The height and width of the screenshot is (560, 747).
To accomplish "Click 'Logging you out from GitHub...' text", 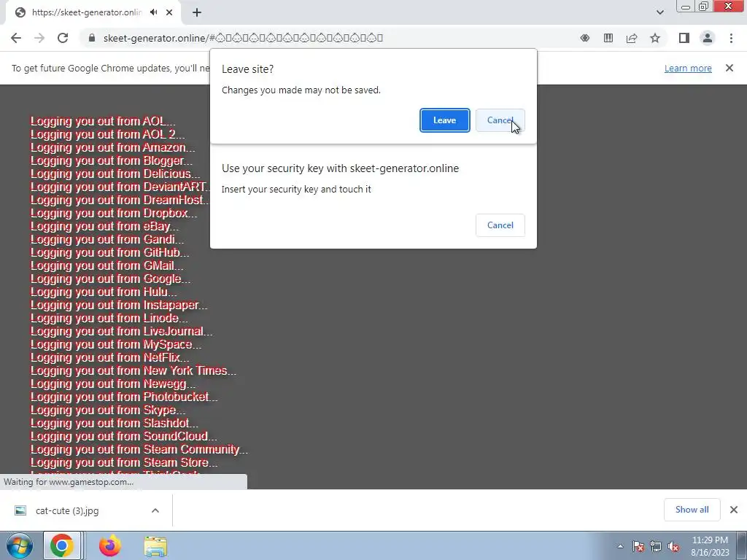I will pos(109,252).
